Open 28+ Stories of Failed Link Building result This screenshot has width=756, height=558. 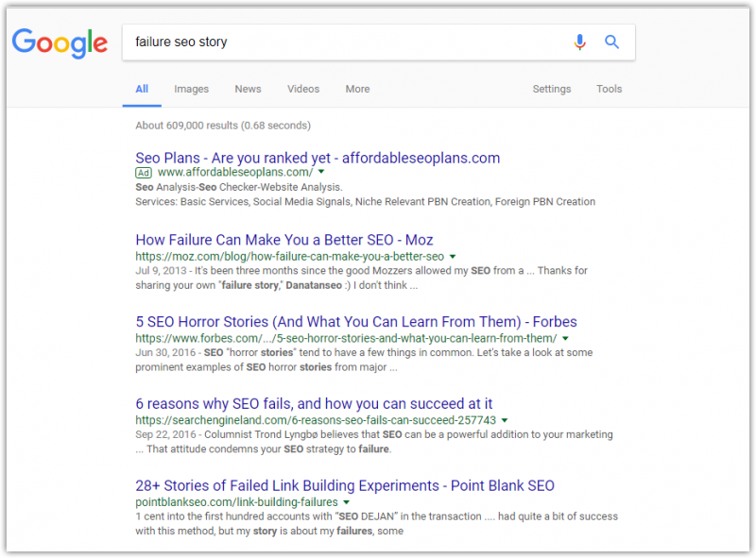pyautogui.click(x=345, y=485)
